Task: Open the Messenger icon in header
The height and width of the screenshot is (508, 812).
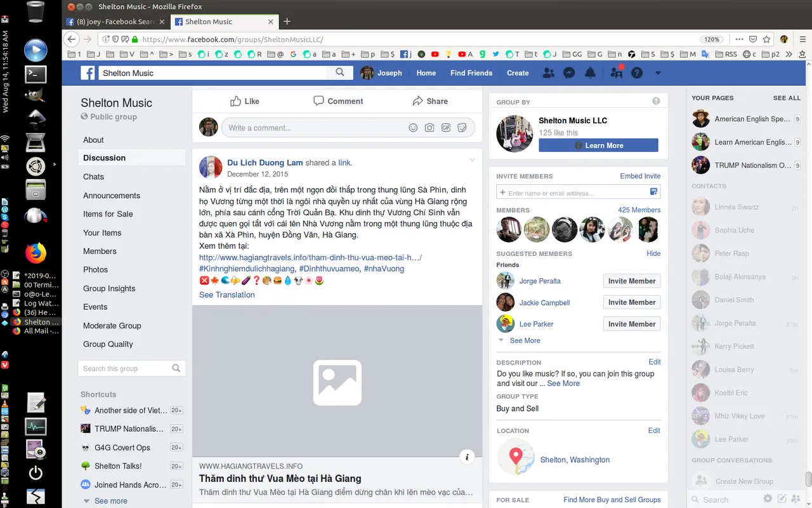Action: click(x=570, y=73)
